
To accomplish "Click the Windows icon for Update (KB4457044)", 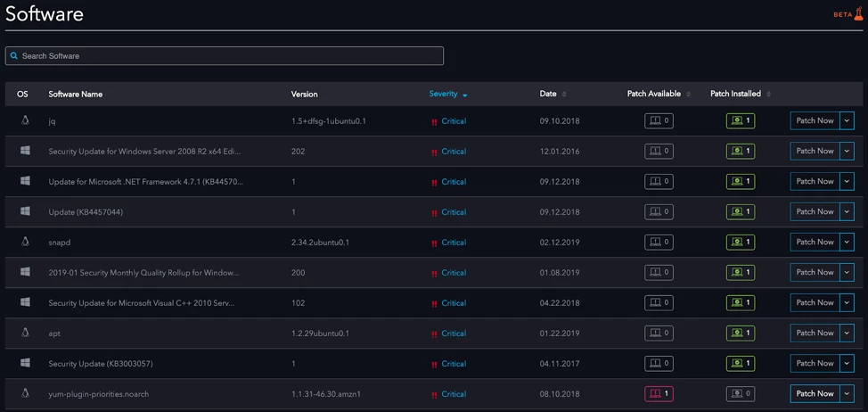I will (x=25, y=211).
